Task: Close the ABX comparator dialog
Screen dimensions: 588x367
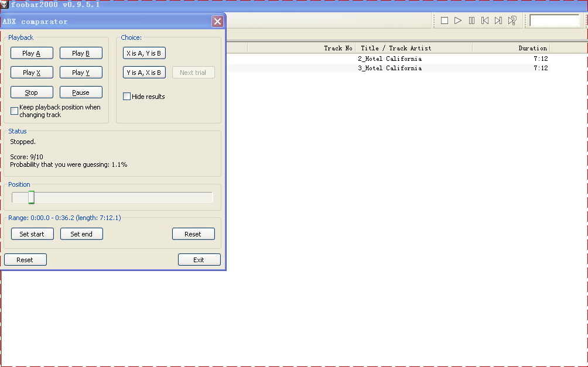Action: point(217,22)
